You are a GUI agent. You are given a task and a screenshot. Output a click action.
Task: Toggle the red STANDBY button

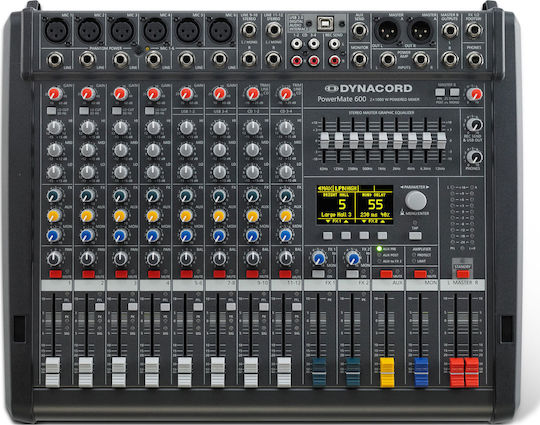coord(463,274)
